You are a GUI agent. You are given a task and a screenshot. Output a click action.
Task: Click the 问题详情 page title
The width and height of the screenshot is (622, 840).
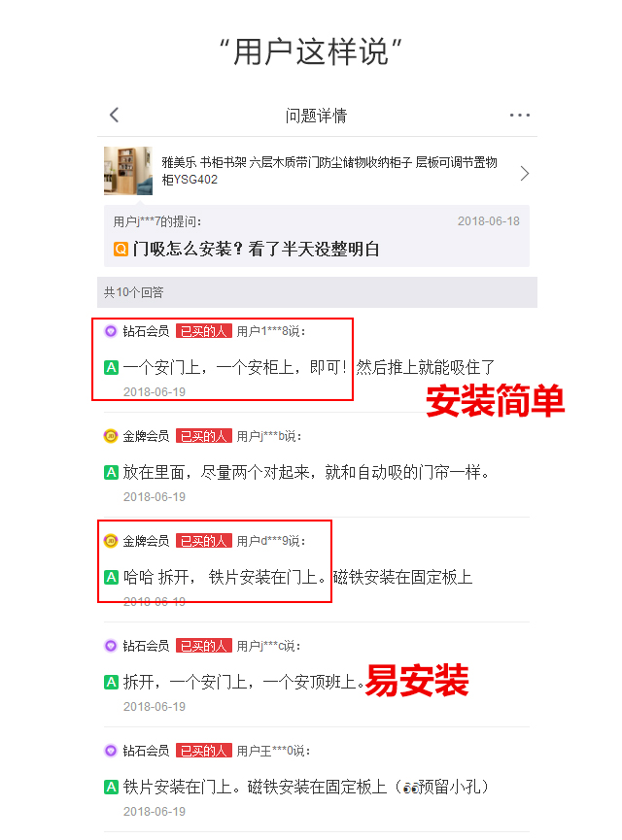pos(317,116)
